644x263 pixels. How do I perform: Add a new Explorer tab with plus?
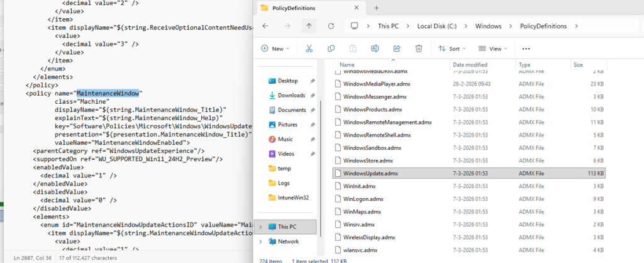coord(377,8)
